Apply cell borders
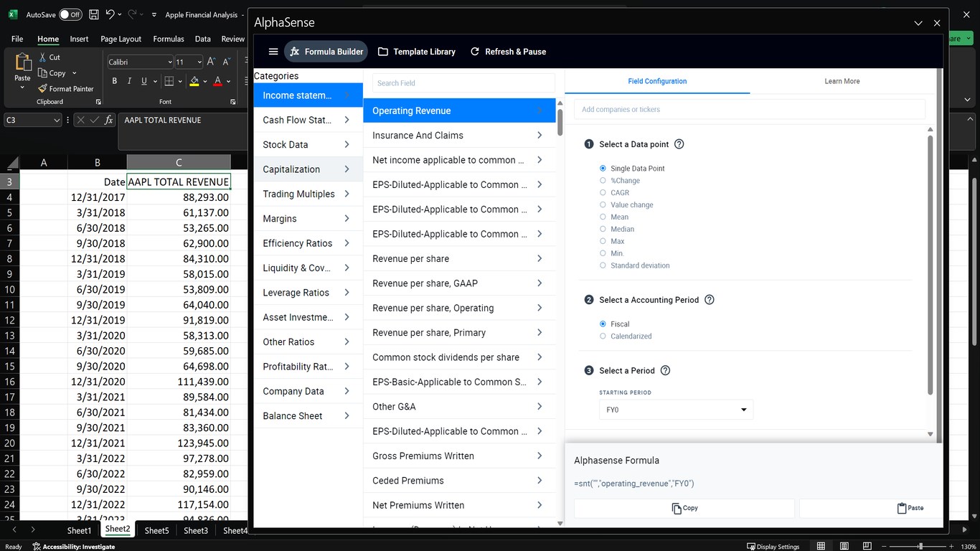This screenshot has height=551, width=980. (169, 81)
